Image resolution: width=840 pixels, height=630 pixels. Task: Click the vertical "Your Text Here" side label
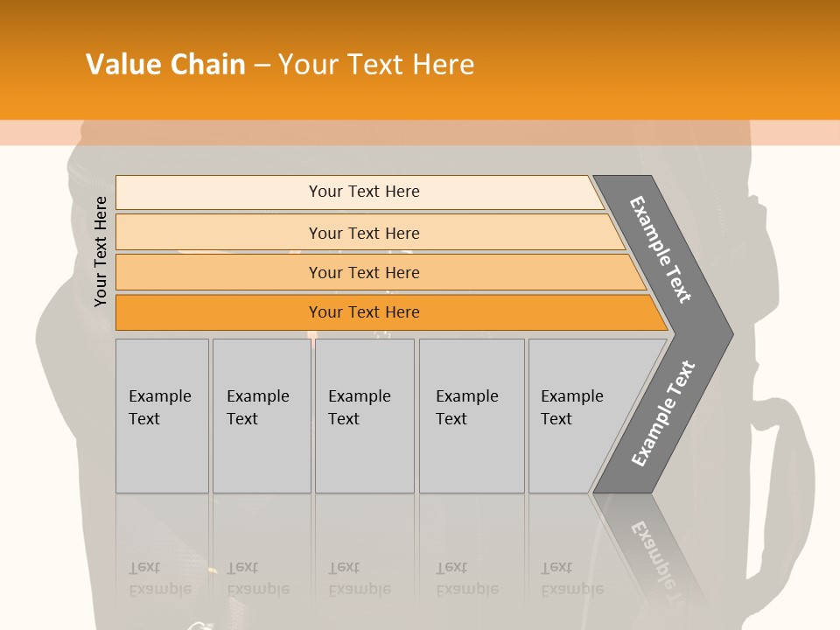[x=101, y=251]
